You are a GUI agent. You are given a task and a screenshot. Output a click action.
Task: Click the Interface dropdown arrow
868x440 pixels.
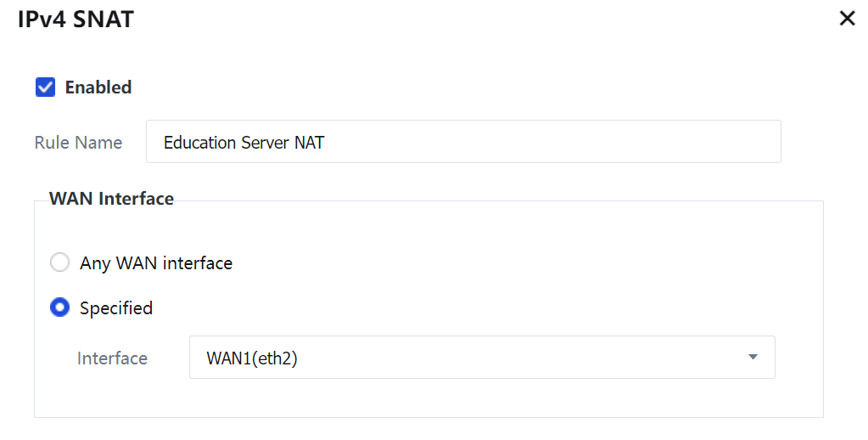pos(753,358)
